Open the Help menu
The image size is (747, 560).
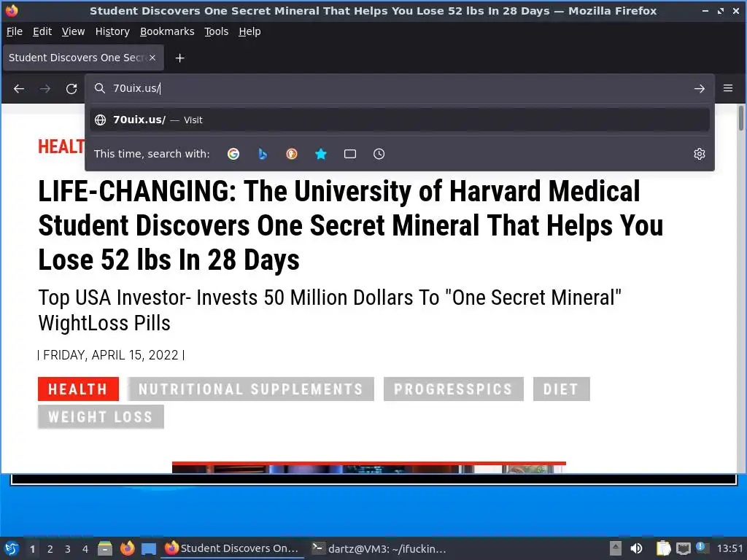249,31
